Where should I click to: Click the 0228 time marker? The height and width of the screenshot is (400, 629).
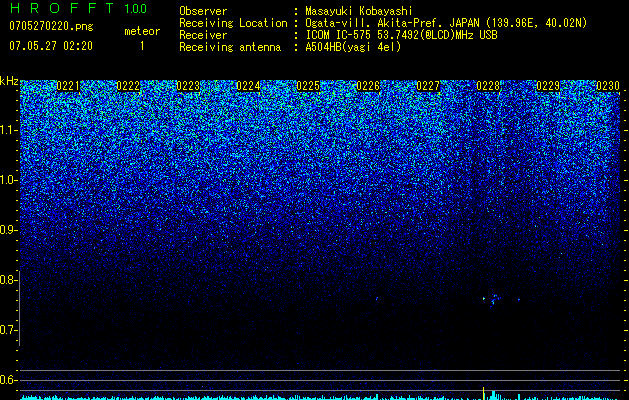[488, 86]
